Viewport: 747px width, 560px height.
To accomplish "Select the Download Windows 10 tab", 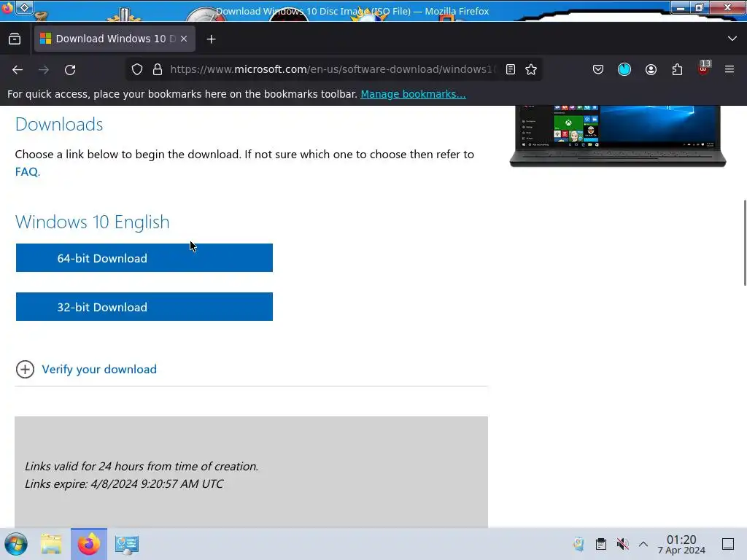I will point(115,39).
